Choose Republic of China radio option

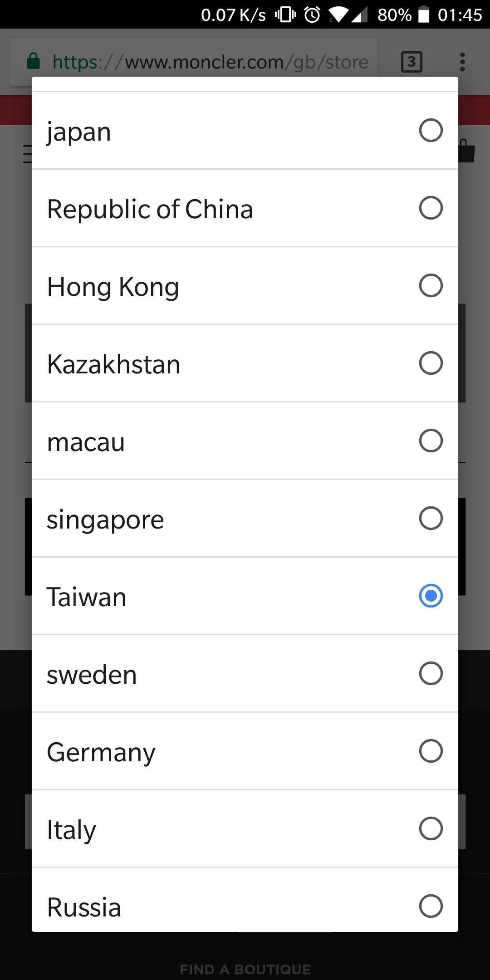[431, 208]
